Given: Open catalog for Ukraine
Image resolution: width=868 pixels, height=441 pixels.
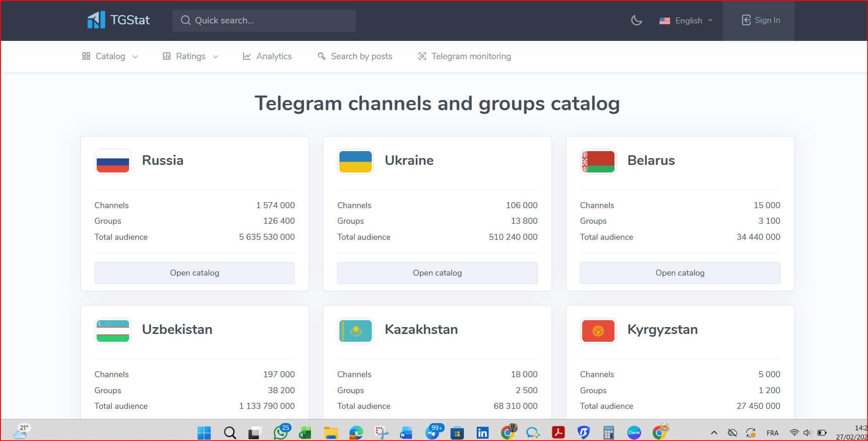Looking at the screenshot, I should (x=437, y=273).
